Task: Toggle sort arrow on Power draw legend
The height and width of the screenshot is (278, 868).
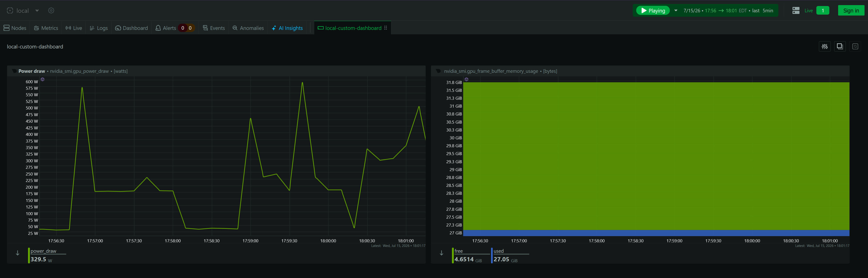Action: [18, 253]
